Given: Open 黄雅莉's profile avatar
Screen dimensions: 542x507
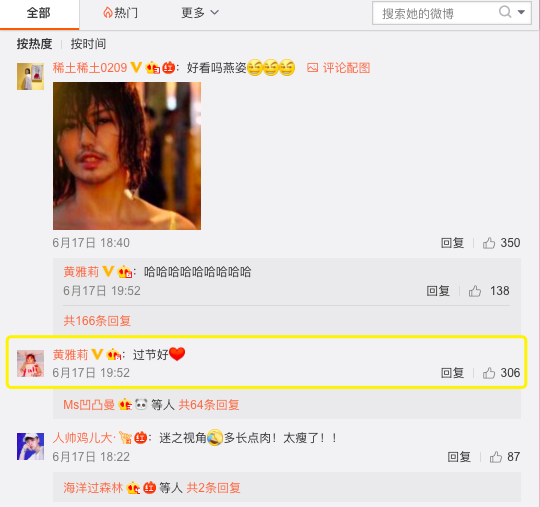Looking at the screenshot, I should [30, 363].
